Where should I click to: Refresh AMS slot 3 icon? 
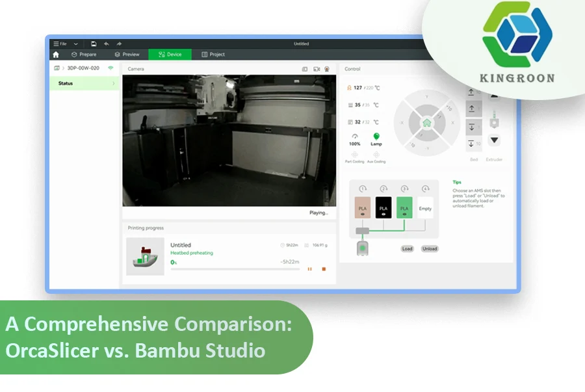click(404, 189)
